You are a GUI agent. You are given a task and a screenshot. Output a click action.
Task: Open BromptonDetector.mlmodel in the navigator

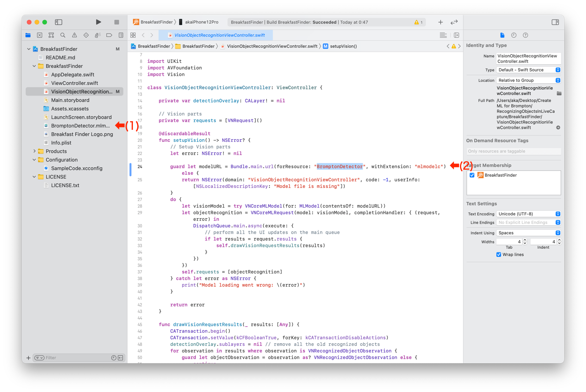pos(80,126)
